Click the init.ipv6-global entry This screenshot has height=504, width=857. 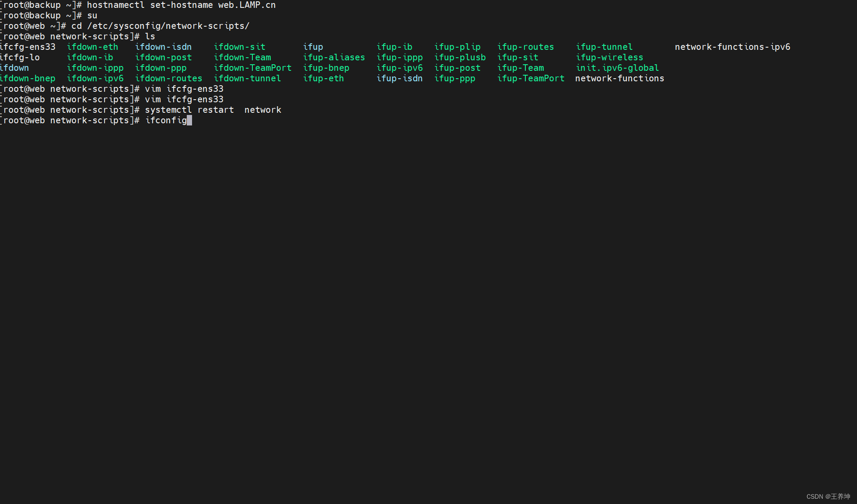click(617, 68)
